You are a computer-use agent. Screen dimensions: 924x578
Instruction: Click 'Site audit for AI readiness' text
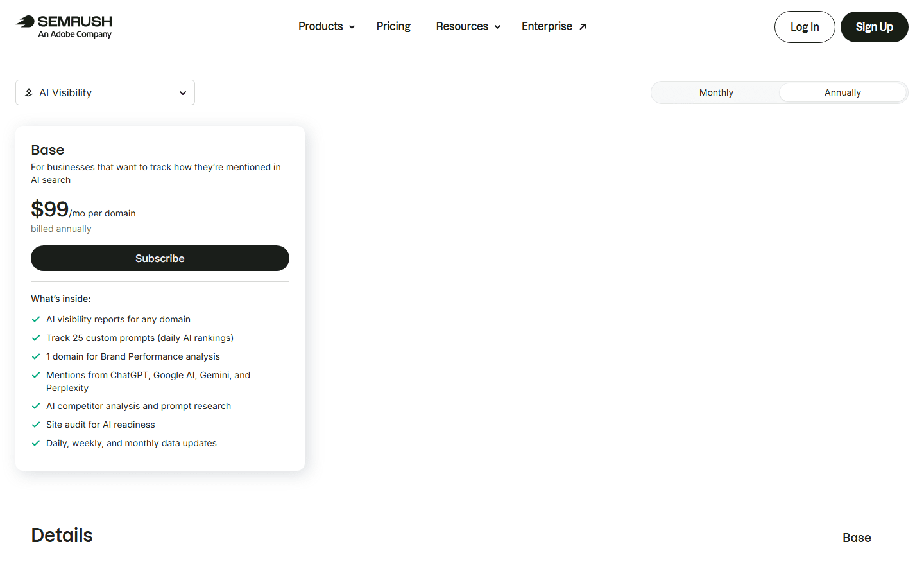(101, 425)
